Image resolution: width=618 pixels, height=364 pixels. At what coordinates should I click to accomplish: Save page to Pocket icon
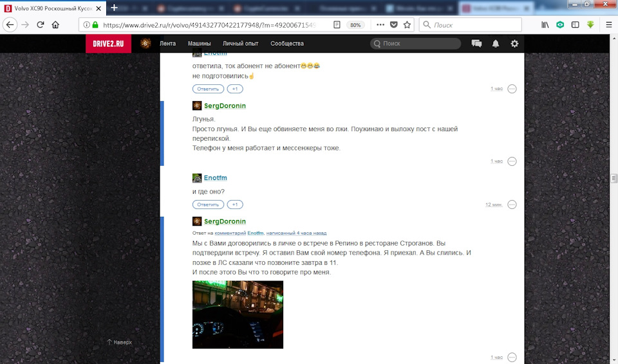(x=393, y=25)
